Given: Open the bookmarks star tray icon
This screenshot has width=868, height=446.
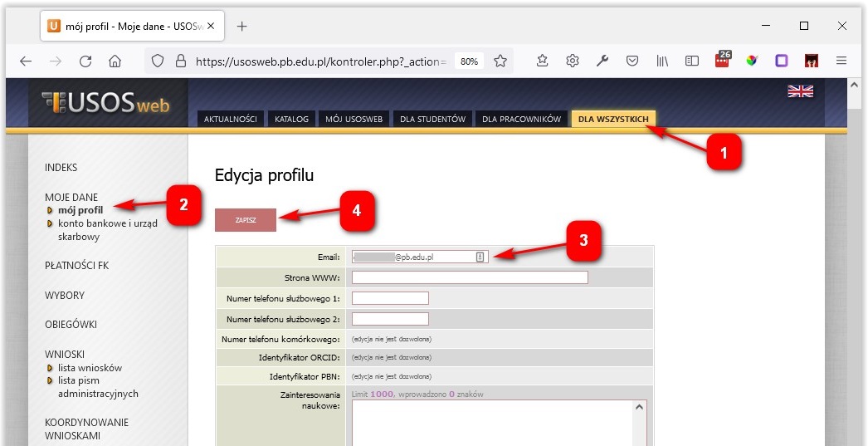Looking at the screenshot, I should pos(543,61).
